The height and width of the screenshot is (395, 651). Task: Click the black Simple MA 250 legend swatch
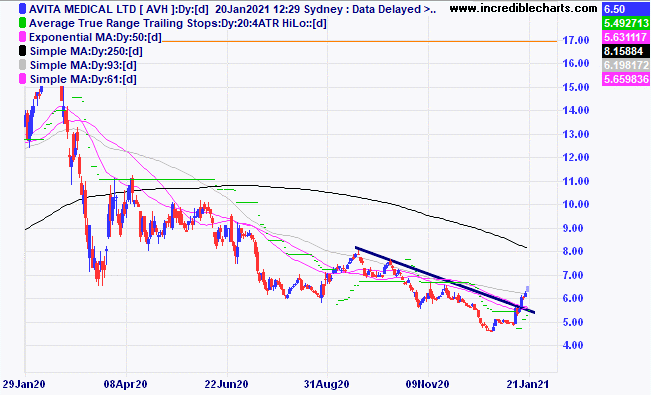(22, 52)
